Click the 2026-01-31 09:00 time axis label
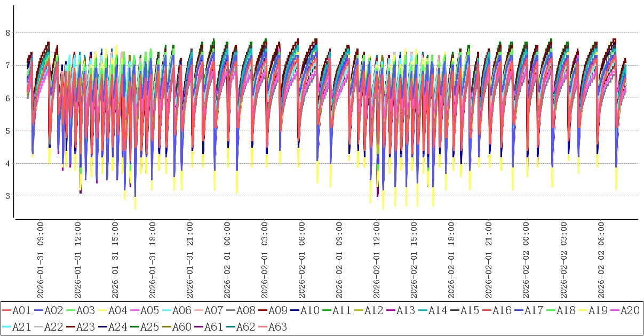644x336 pixels. pyautogui.click(x=41, y=261)
